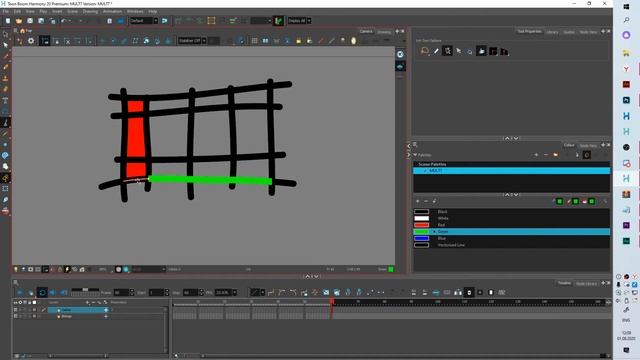Delete the colour with the minus button

pos(426,201)
